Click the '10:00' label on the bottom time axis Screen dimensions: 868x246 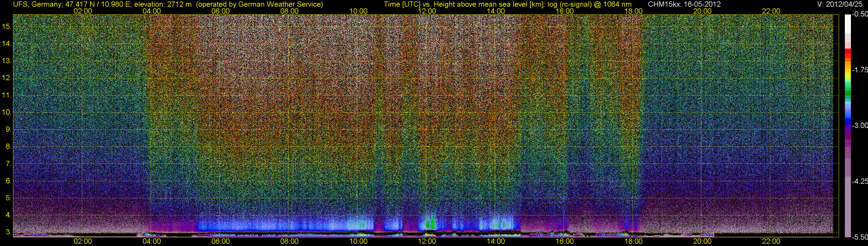pos(358,241)
